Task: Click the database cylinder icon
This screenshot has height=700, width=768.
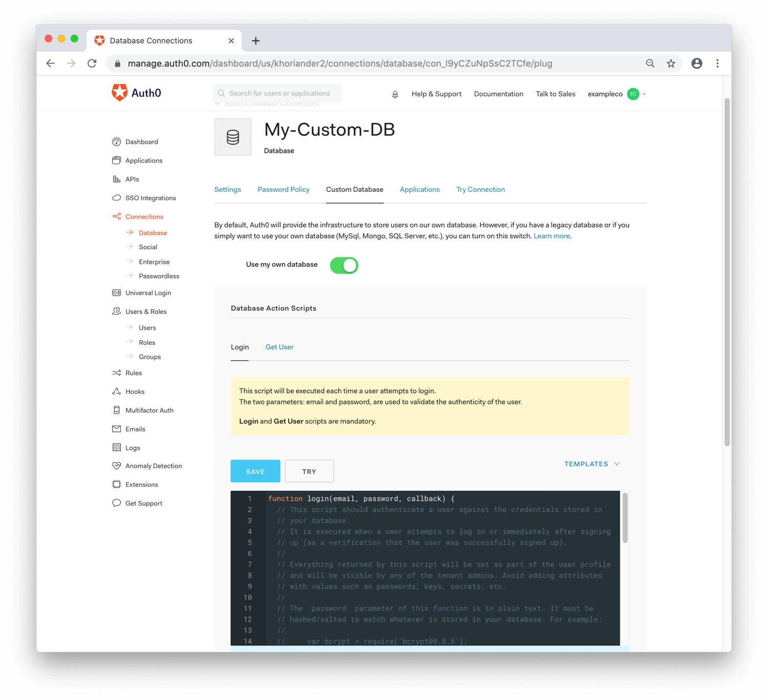Action: click(233, 137)
